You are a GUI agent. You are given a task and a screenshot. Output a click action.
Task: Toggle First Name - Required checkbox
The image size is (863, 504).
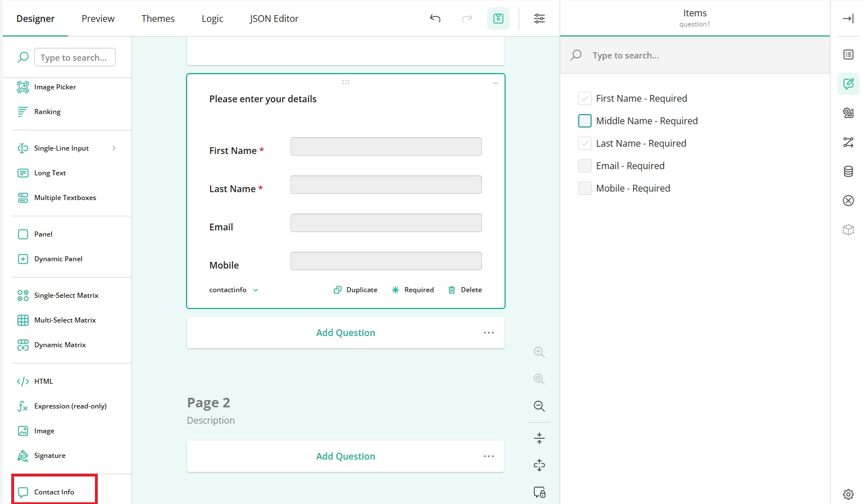click(585, 98)
